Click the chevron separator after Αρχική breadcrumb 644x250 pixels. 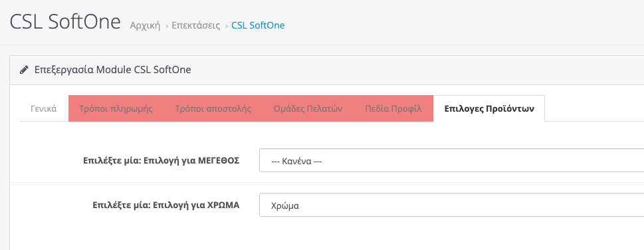[x=167, y=26]
